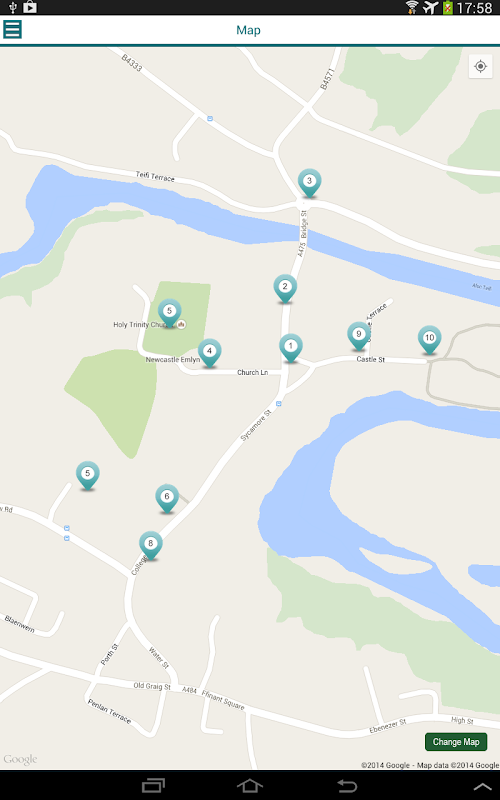
Task: Click the Google logo on map
Action: tap(20, 759)
